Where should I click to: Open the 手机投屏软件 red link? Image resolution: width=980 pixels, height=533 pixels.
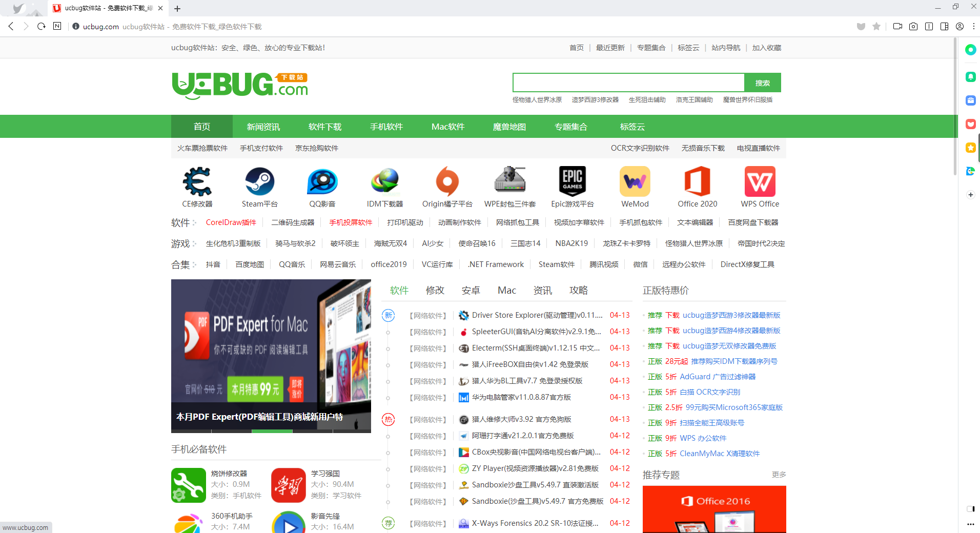[351, 222]
